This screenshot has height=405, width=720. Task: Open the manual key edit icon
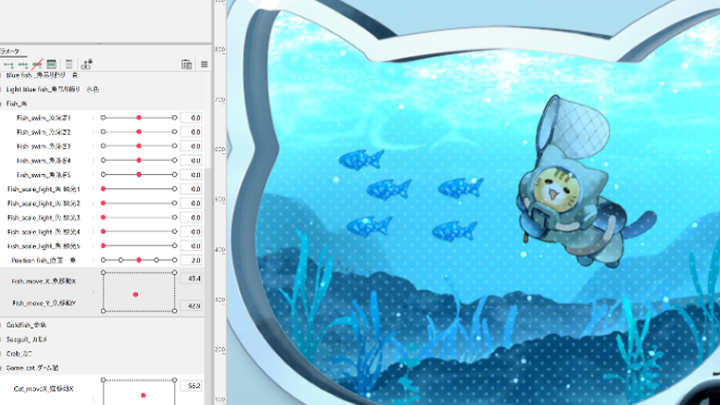click(x=52, y=64)
